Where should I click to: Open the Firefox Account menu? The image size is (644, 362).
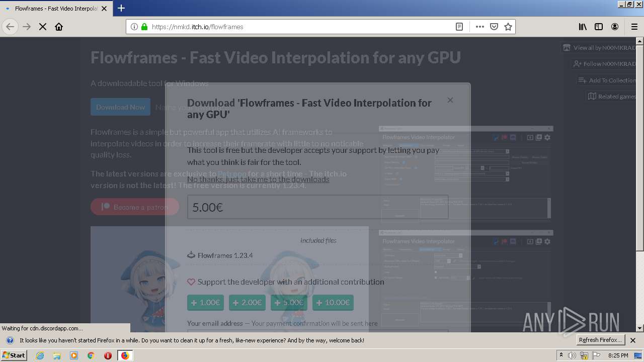615,27
